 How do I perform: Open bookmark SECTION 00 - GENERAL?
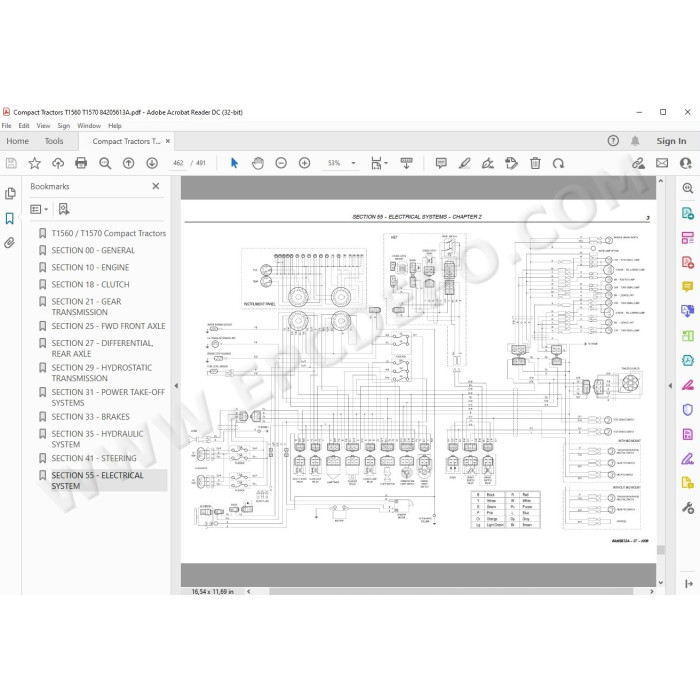[93, 250]
